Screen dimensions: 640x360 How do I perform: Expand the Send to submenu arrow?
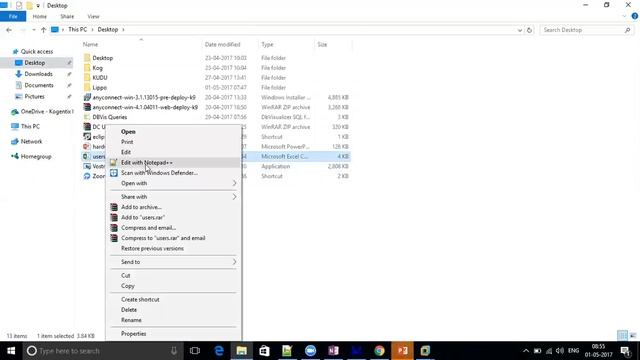(234, 262)
